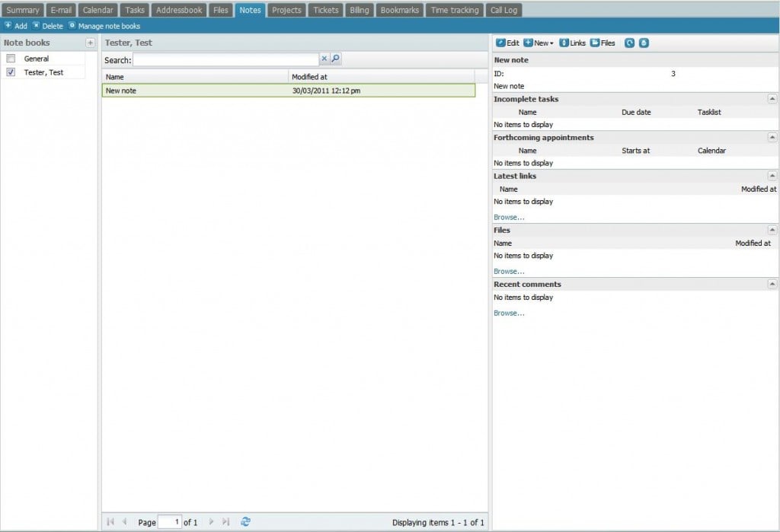Uncheck the Tester, Test notebook
780x532 pixels.
pos(11,72)
